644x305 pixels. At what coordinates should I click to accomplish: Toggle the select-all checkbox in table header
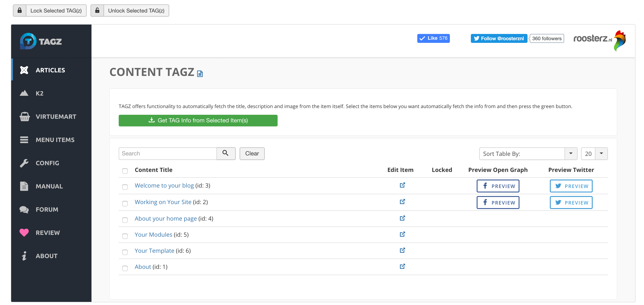125,171
